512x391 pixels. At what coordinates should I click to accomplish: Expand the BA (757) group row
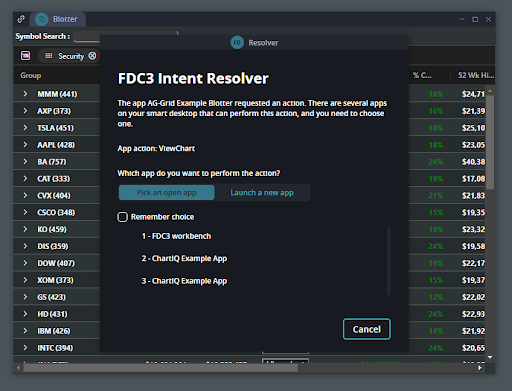25,162
